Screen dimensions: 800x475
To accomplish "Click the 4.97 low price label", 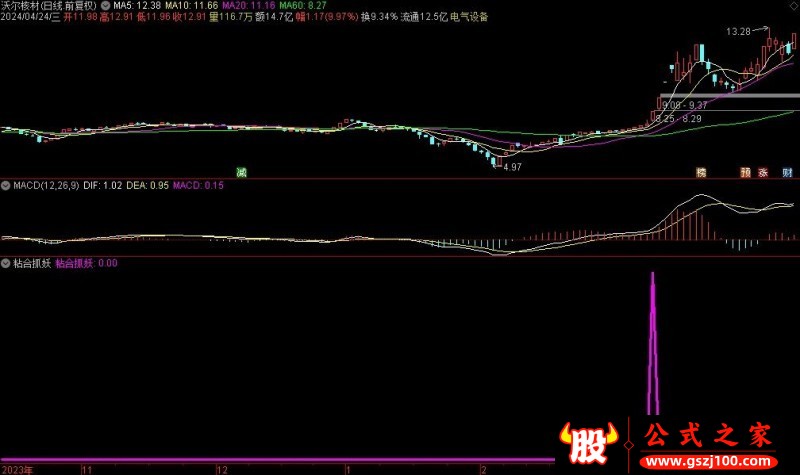I will (x=511, y=167).
